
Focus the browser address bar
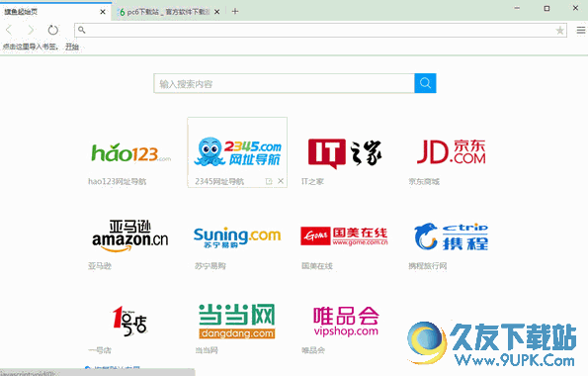(x=320, y=30)
